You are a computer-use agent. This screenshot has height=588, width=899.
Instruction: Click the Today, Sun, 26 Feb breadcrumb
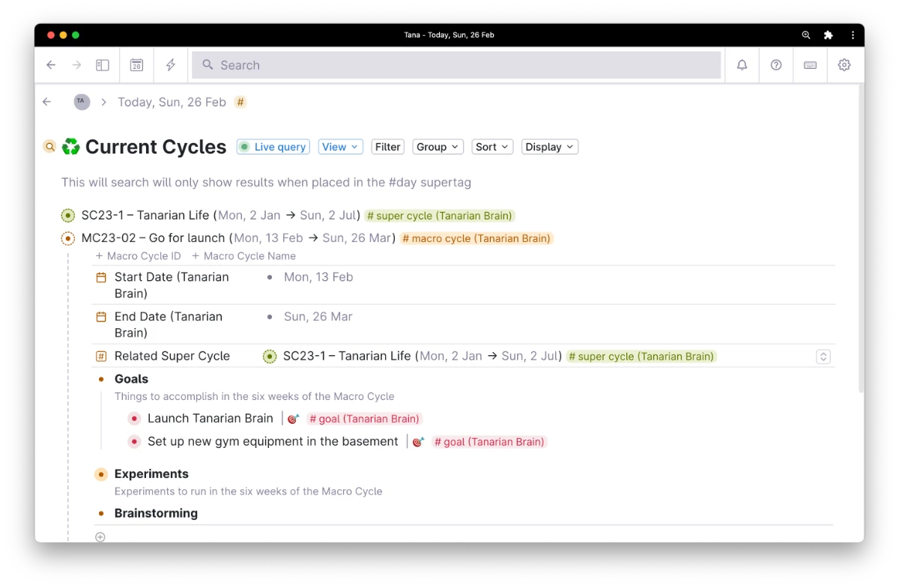[x=172, y=102]
